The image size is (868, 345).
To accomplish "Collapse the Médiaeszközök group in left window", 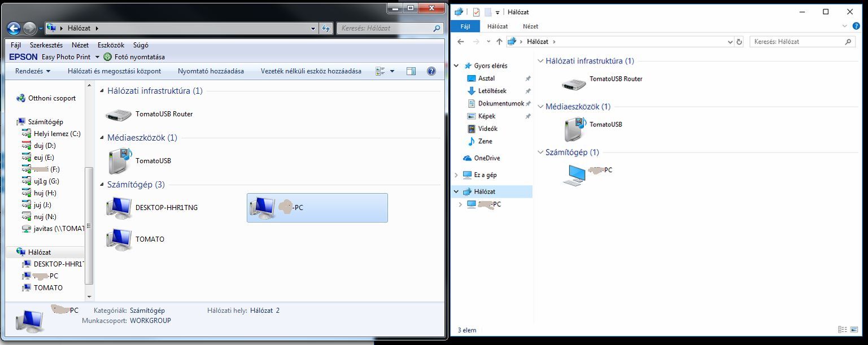I will [x=102, y=138].
